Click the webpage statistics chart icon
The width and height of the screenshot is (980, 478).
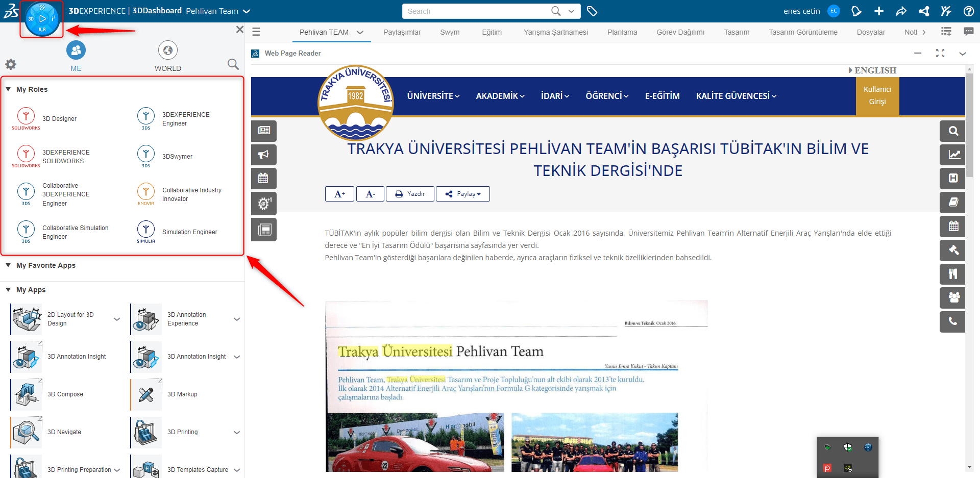[952, 155]
